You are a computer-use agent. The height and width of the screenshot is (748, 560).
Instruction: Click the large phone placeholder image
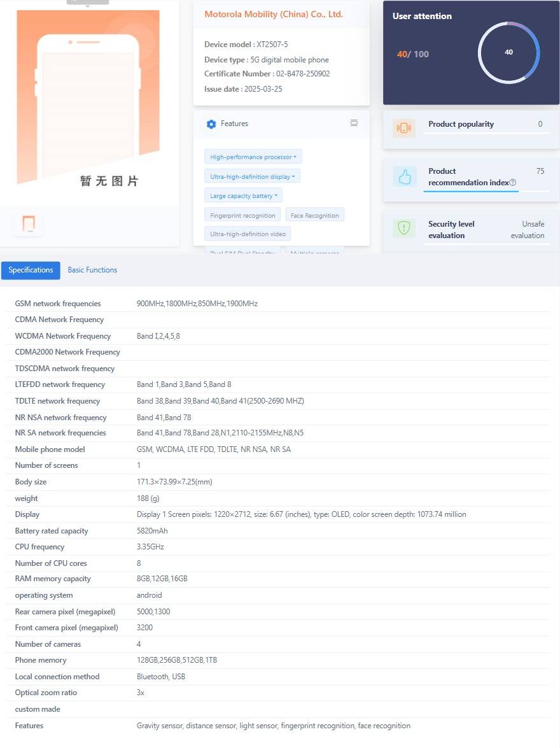(x=88, y=102)
